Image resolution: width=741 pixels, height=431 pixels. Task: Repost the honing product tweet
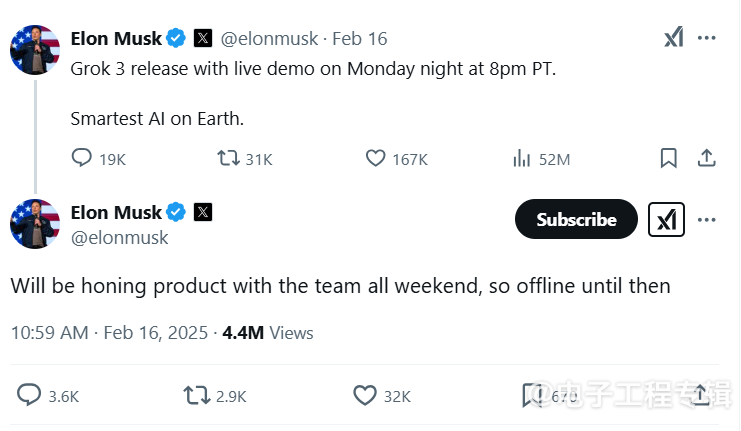pos(197,396)
